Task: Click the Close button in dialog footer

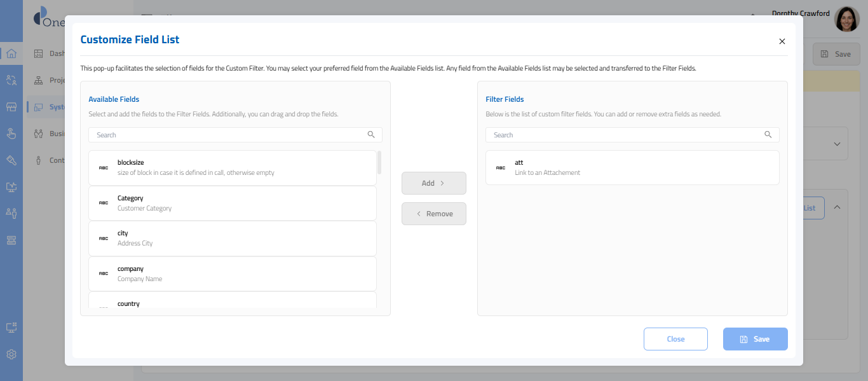Action: click(675, 339)
